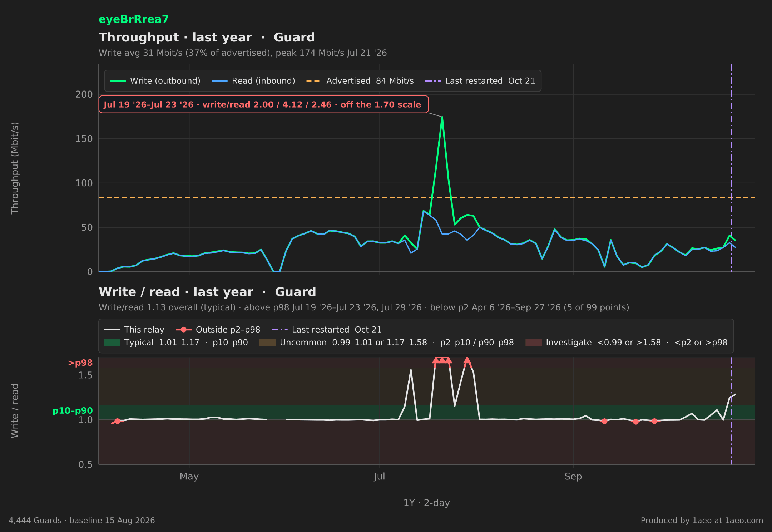Click the red Investigate band swatch
The width and height of the screenshot is (772, 532).
(534, 343)
